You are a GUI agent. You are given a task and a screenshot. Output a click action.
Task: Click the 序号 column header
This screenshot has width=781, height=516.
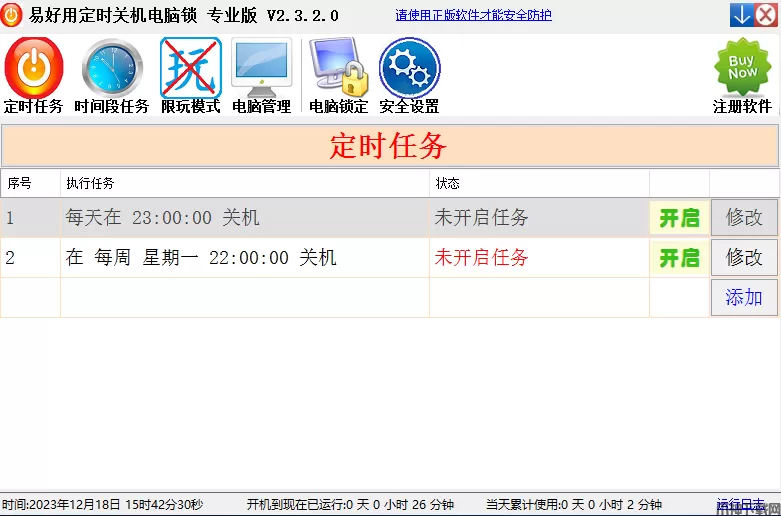30,183
